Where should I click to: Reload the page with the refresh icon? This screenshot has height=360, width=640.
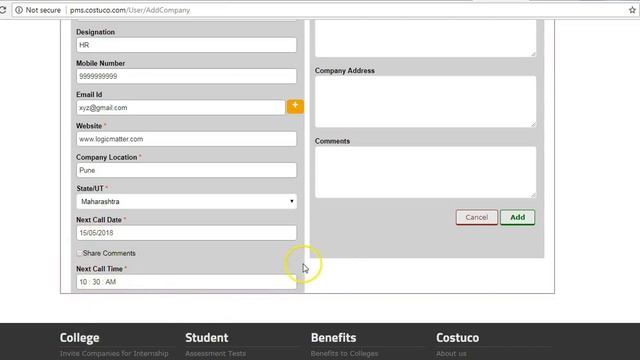[x=2, y=10]
